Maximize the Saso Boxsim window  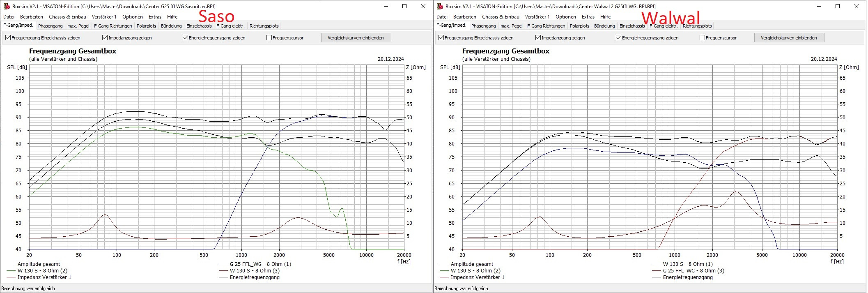pyautogui.click(x=404, y=6)
